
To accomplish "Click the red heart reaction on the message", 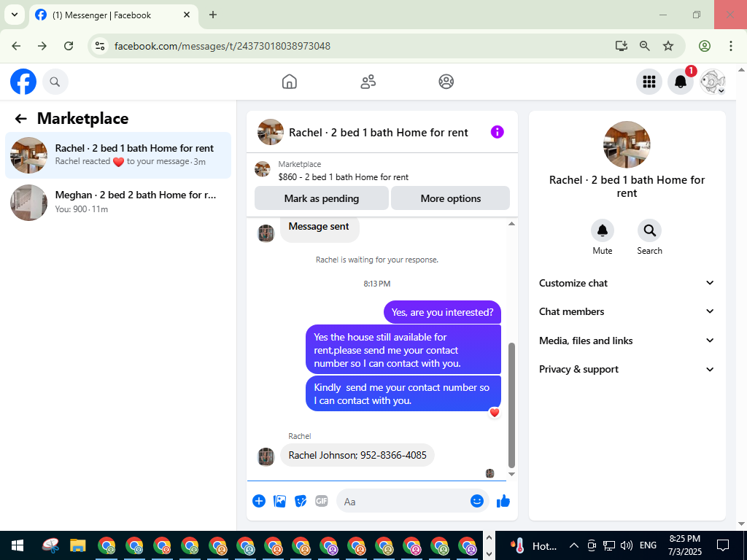I will 495,413.
